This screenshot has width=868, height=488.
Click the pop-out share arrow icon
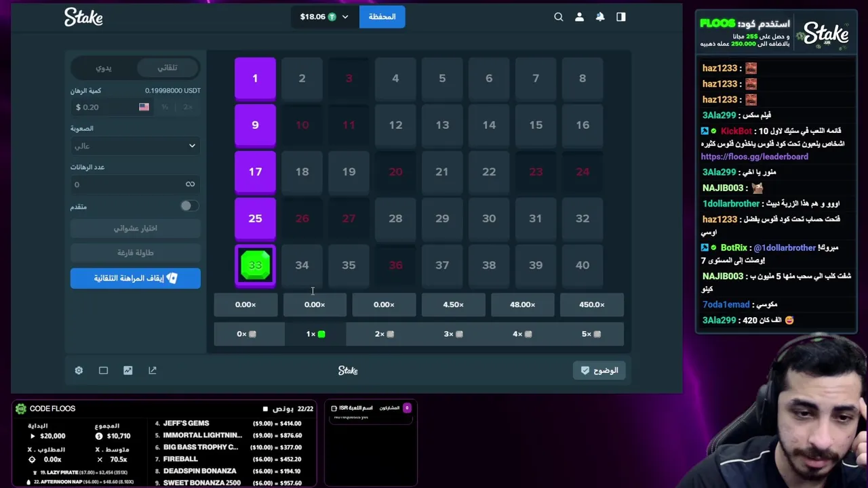[153, 370]
